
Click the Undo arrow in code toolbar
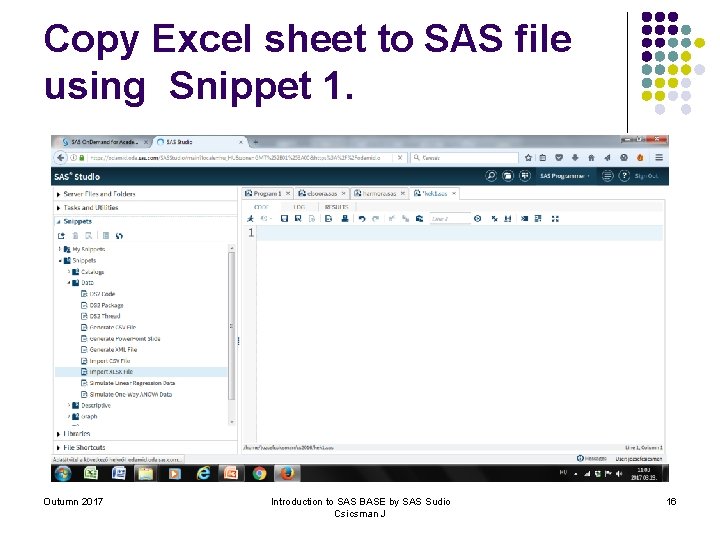[x=362, y=219]
